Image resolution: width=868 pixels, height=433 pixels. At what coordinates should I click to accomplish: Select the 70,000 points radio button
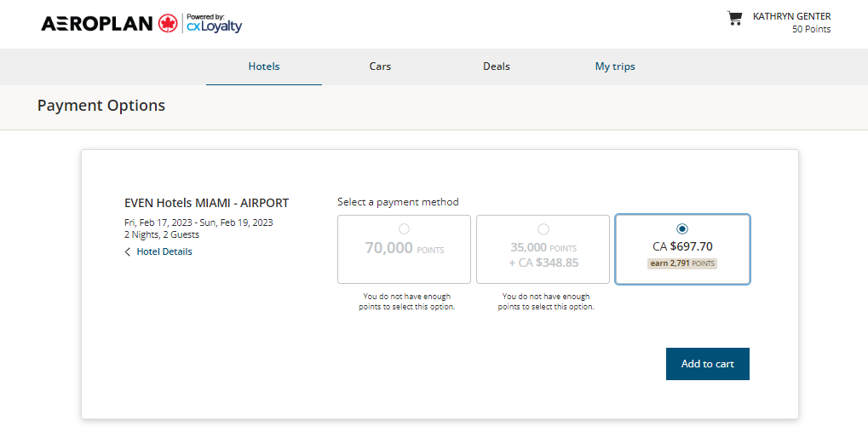point(404,228)
